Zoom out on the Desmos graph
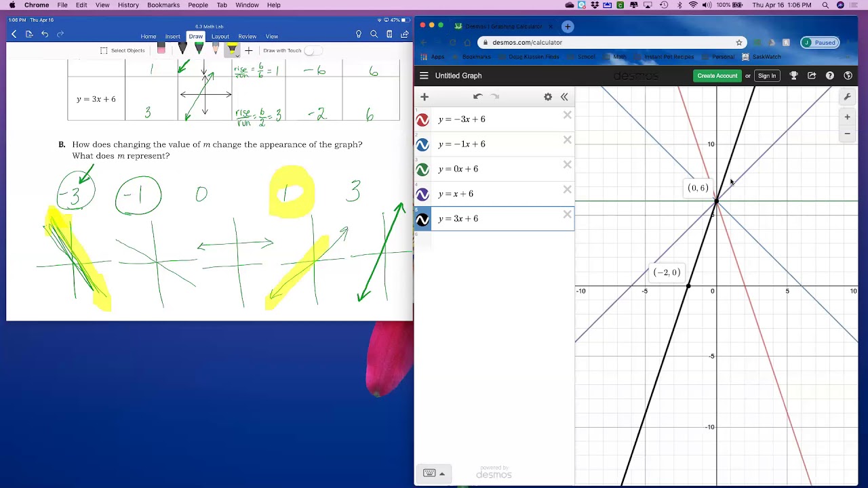Viewport: 868px width, 488px height. click(x=847, y=134)
